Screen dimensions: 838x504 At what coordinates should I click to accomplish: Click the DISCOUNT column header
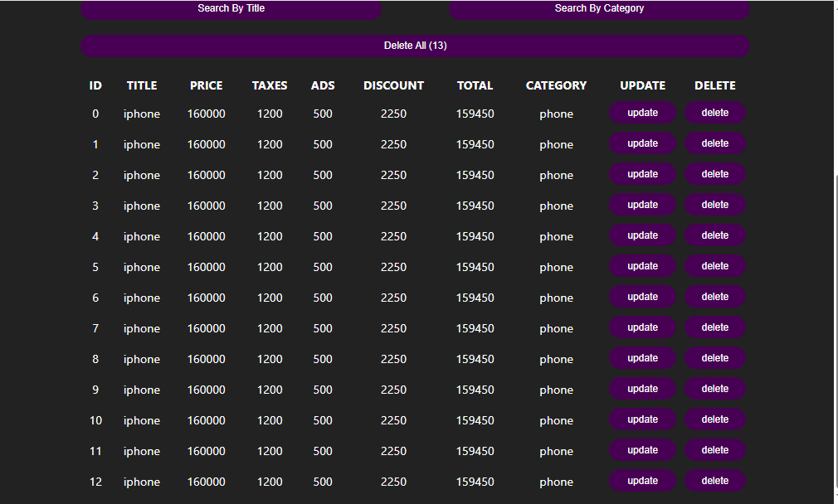(x=393, y=85)
